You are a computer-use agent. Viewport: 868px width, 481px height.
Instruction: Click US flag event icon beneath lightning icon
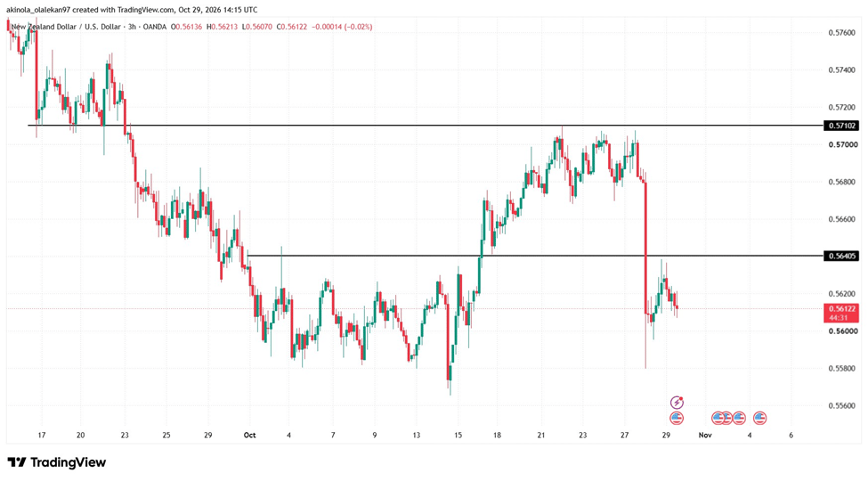[x=677, y=419]
